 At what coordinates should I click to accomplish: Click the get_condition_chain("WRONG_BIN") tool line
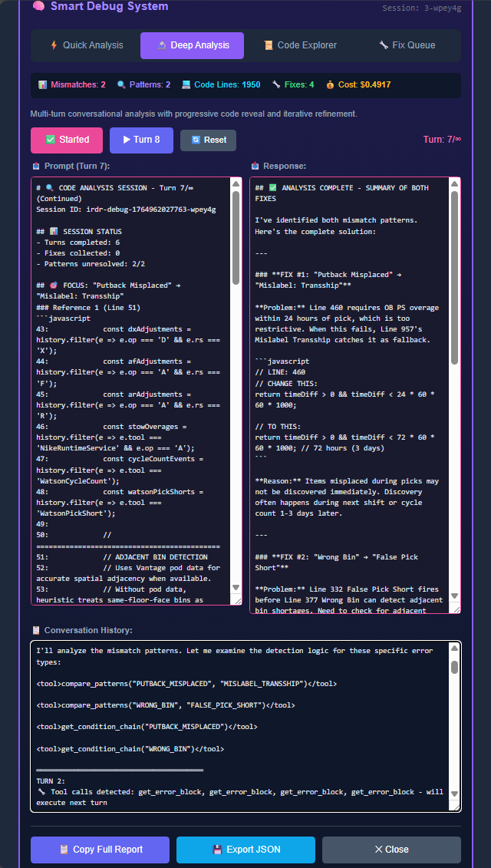[x=130, y=749]
